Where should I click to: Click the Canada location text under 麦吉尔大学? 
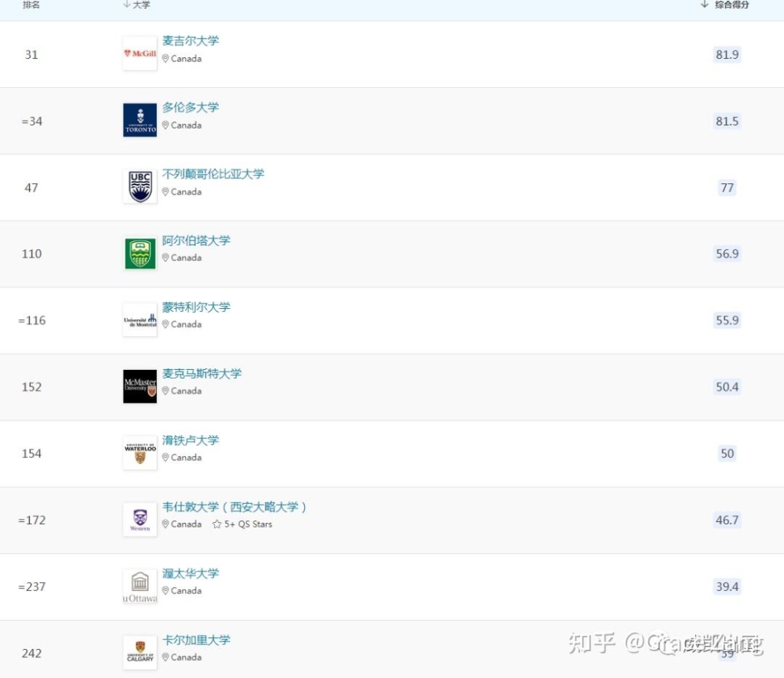coord(186,59)
